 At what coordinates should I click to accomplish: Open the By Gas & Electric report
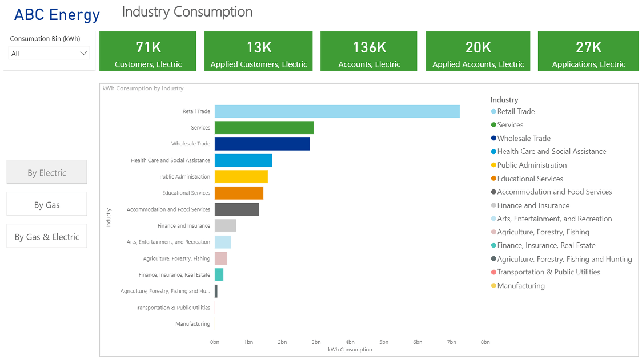click(x=46, y=236)
